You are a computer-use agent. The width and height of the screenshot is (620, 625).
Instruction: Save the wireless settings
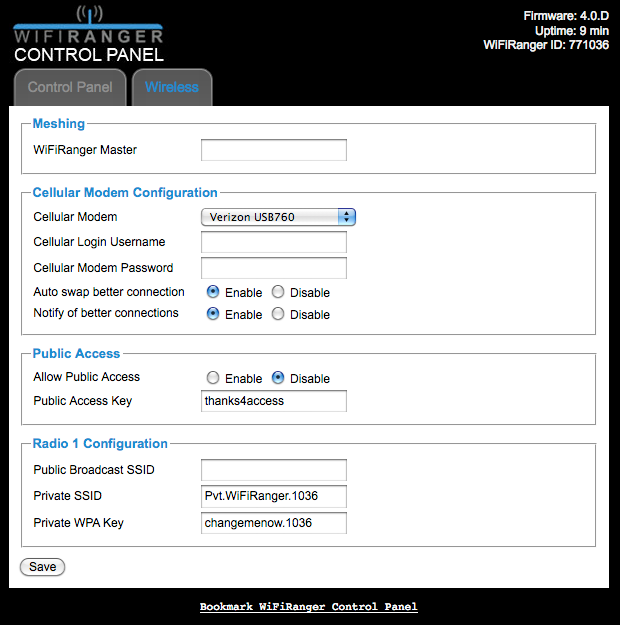(x=42, y=567)
